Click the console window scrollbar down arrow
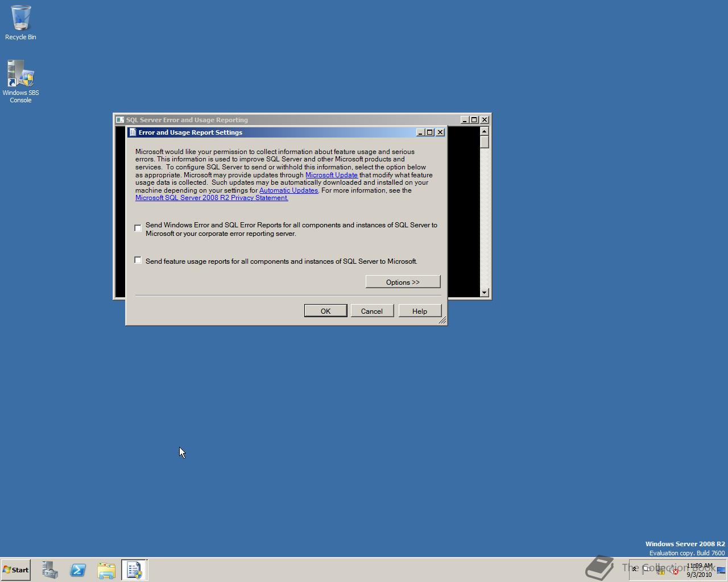Screen dimensions: 728x582 pyautogui.click(x=485, y=292)
